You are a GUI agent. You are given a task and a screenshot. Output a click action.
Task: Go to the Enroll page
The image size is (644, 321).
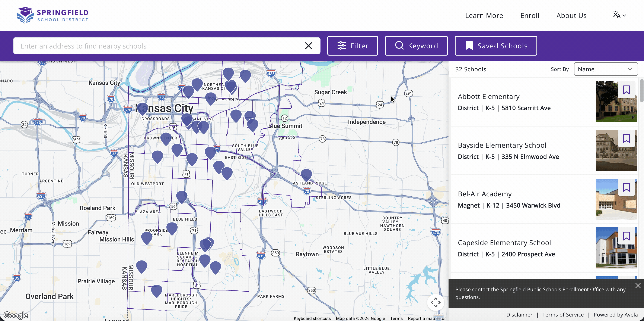pos(530,16)
